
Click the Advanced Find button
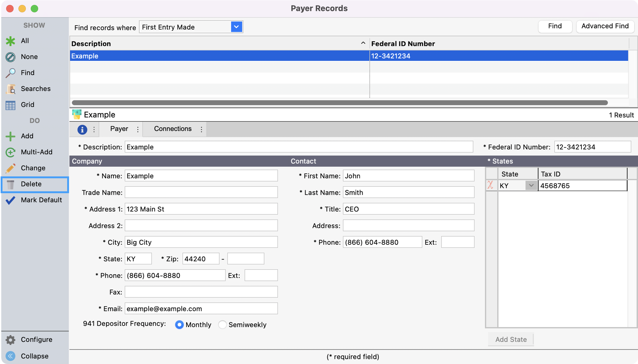coord(605,26)
